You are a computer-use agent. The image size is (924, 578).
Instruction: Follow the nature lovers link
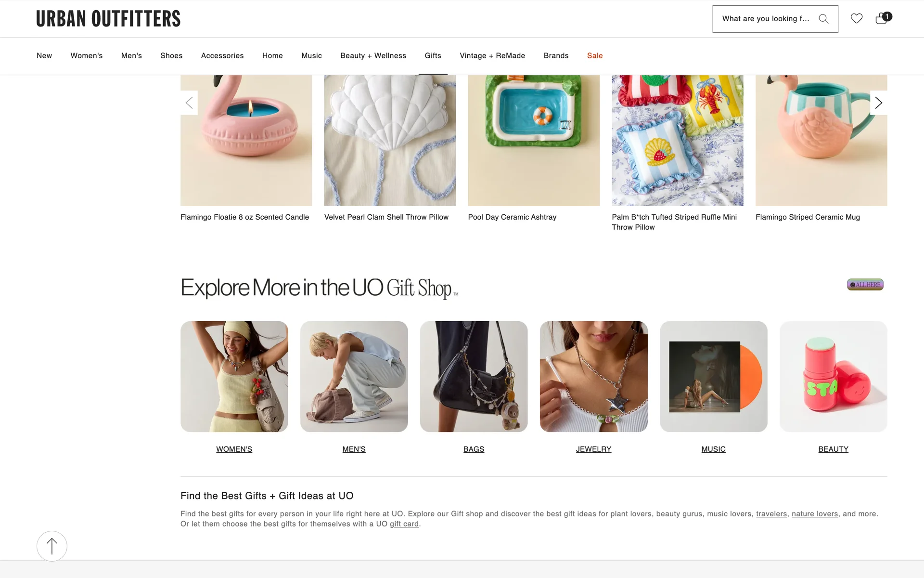pyautogui.click(x=815, y=514)
